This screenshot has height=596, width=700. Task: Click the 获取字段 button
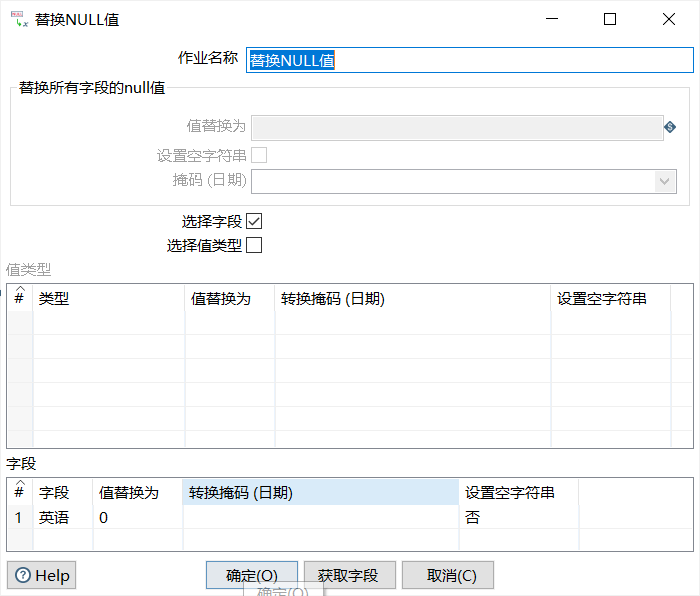pyautogui.click(x=350, y=575)
